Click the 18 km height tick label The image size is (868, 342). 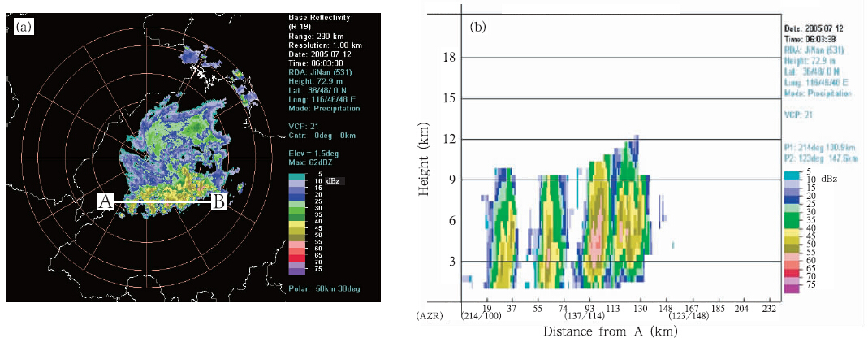[x=447, y=58]
